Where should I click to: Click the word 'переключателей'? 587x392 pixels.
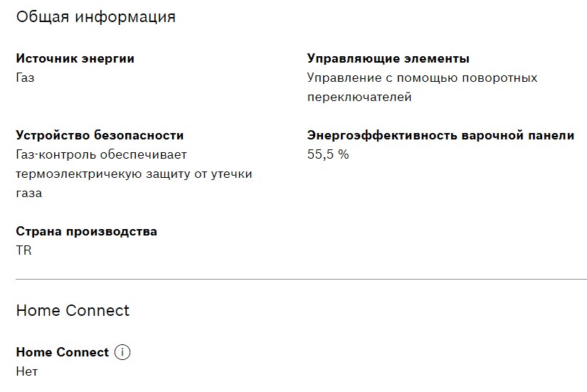click(359, 97)
